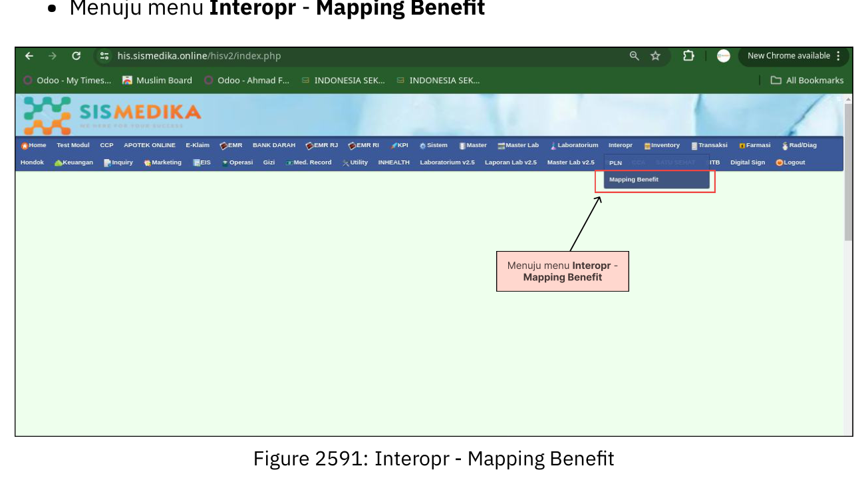Open the Med. Record menu
Screen dimensions: 868x502
tap(309, 162)
